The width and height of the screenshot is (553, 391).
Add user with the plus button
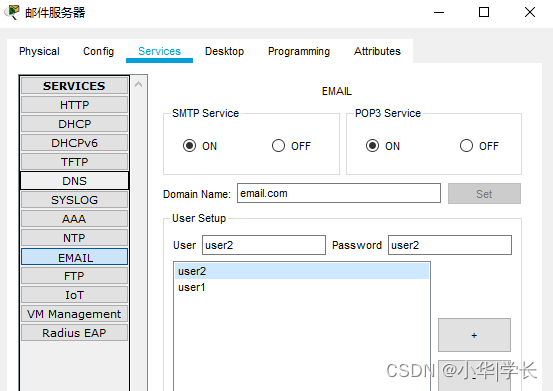click(x=474, y=335)
